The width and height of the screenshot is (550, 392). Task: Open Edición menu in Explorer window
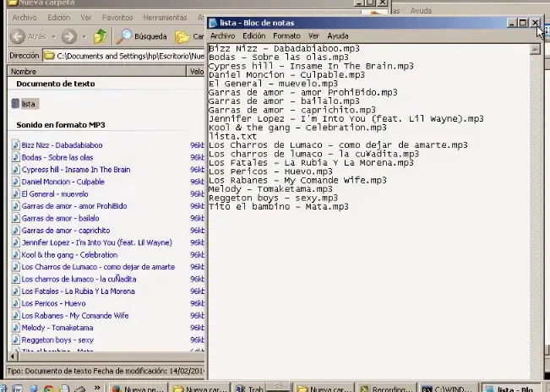pyautogui.click(x=58, y=17)
